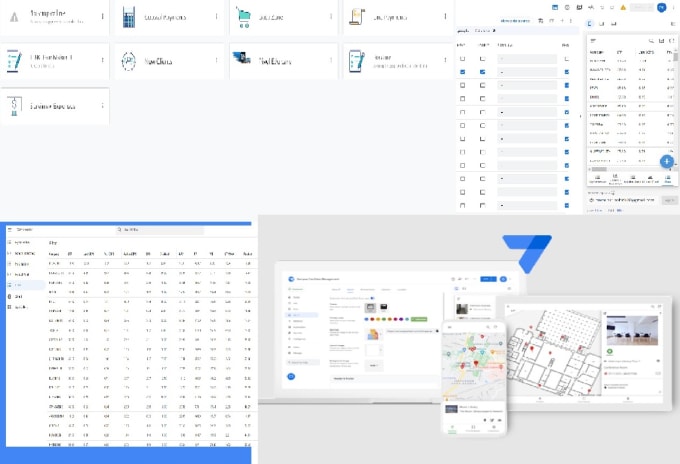Click the search field in the bottom-left table app

[160, 230]
